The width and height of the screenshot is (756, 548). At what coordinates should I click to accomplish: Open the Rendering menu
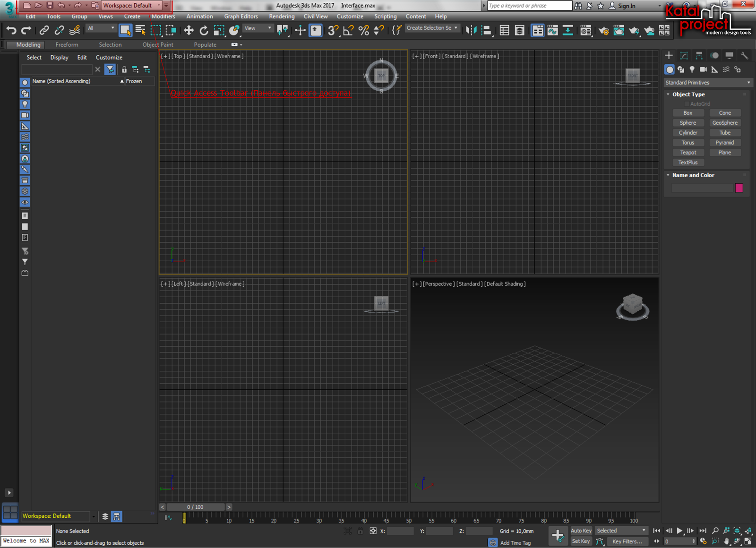pos(282,17)
